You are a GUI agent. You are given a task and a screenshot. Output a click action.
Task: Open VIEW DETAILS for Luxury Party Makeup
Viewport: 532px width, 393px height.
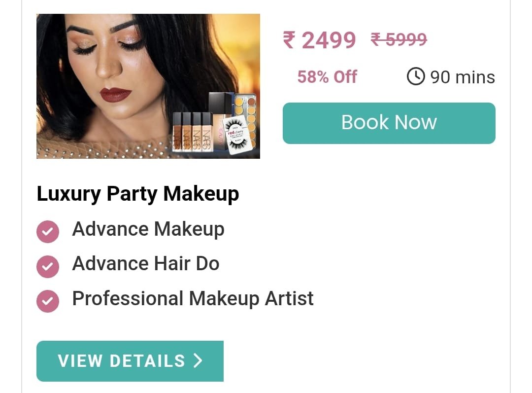click(130, 361)
